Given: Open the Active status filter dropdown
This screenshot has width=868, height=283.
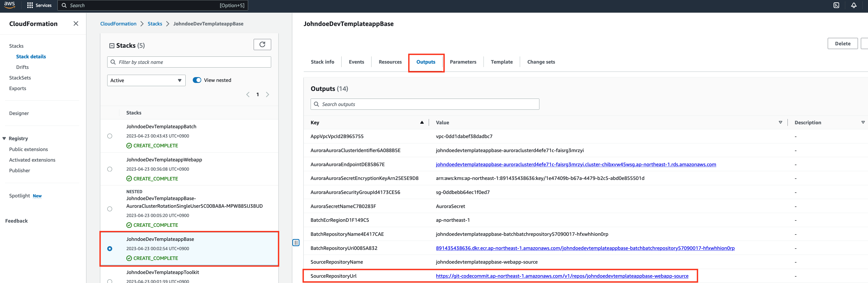Looking at the screenshot, I should pos(146,80).
